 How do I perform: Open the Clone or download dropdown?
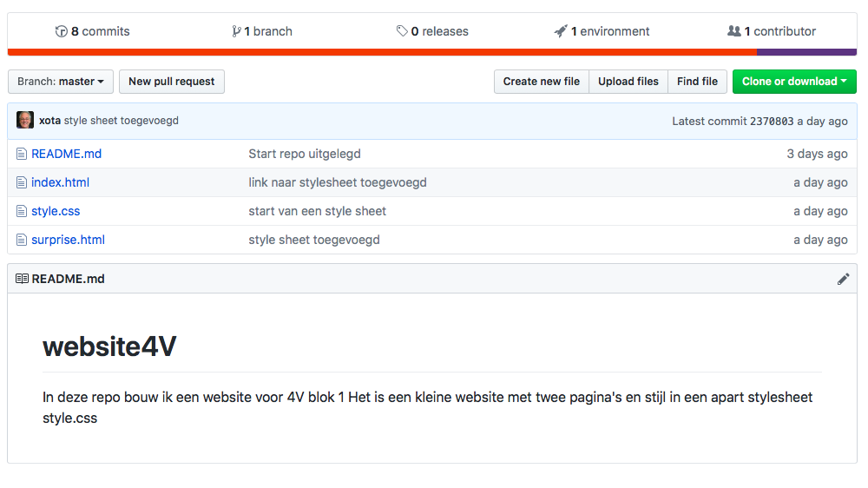coord(794,82)
